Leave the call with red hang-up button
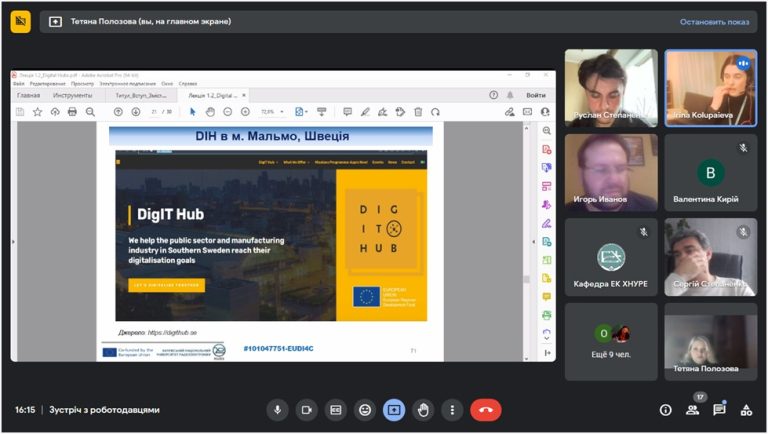 click(485, 410)
